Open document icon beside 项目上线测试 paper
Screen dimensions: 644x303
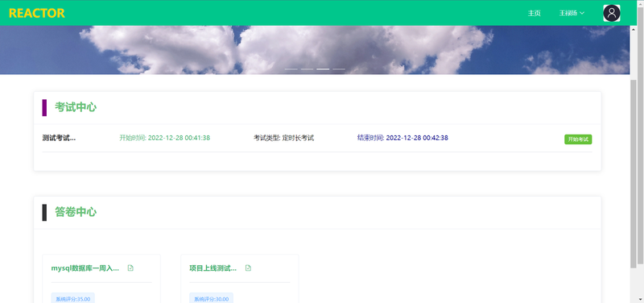coord(248,268)
